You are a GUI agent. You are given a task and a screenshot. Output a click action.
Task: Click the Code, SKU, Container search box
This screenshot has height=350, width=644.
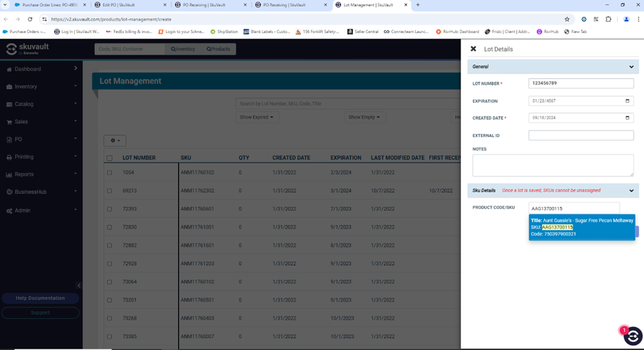[x=130, y=49]
